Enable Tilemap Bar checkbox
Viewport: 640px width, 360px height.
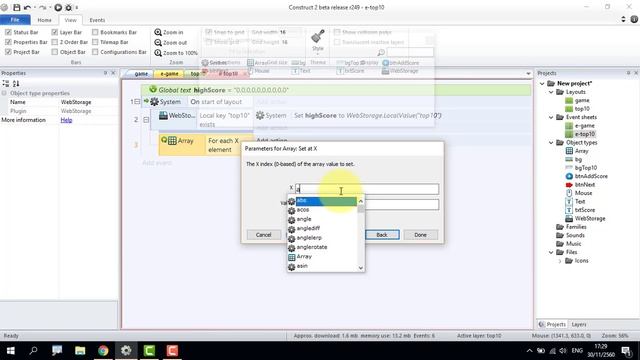[x=95, y=42]
